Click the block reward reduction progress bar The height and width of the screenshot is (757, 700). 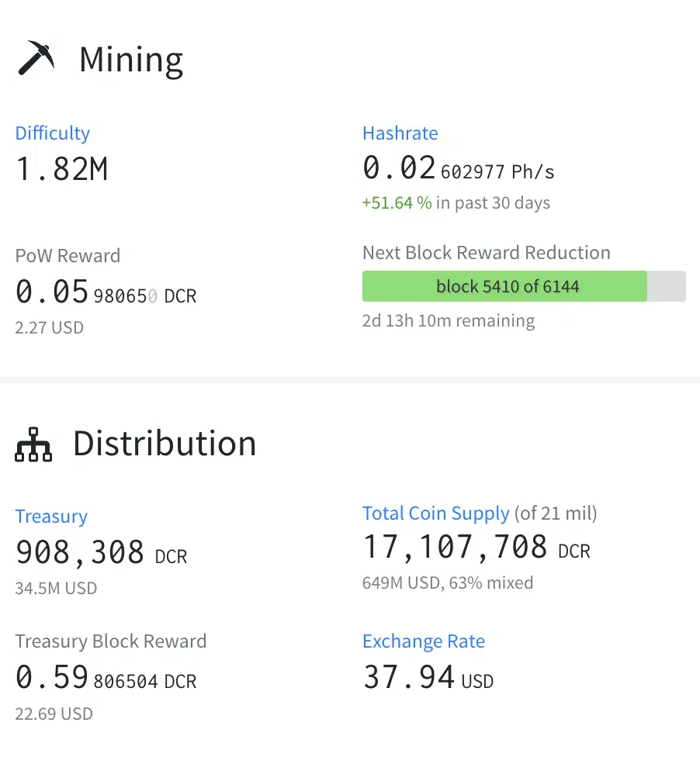coord(523,286)
